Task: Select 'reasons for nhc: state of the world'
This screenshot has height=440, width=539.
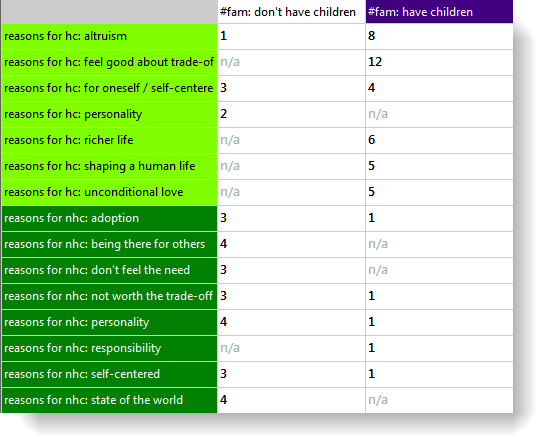Action: (x=110, y=400)
